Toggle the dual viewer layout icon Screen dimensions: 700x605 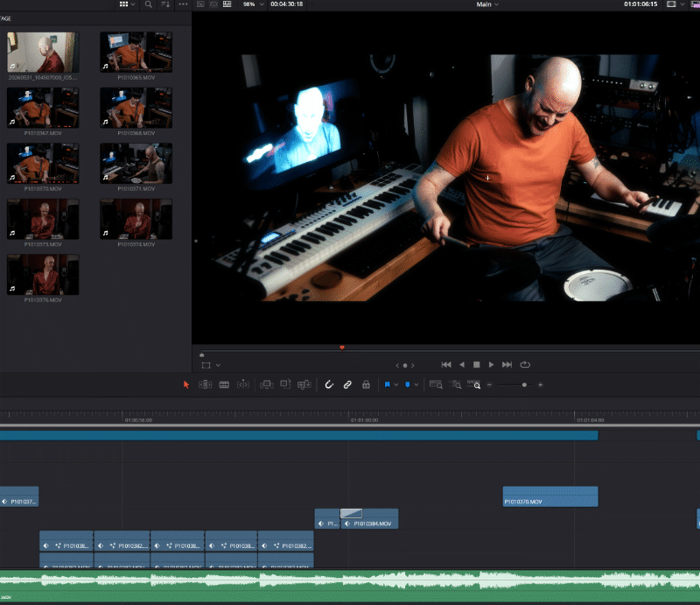pos(227,4)
